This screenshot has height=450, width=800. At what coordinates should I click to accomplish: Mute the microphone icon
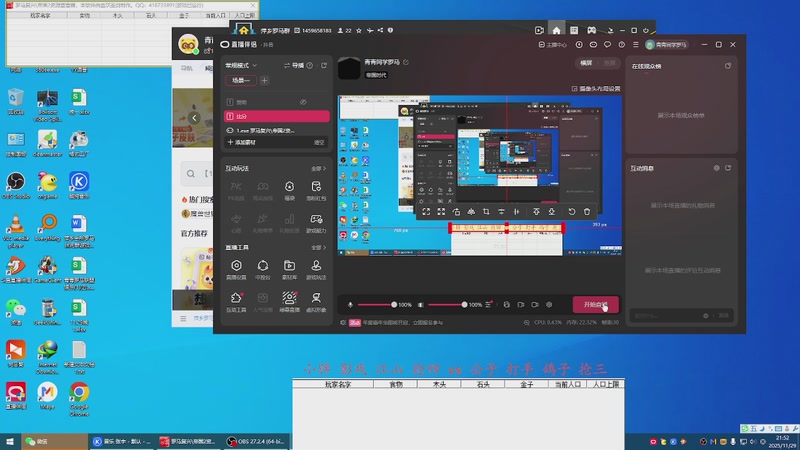351,305
